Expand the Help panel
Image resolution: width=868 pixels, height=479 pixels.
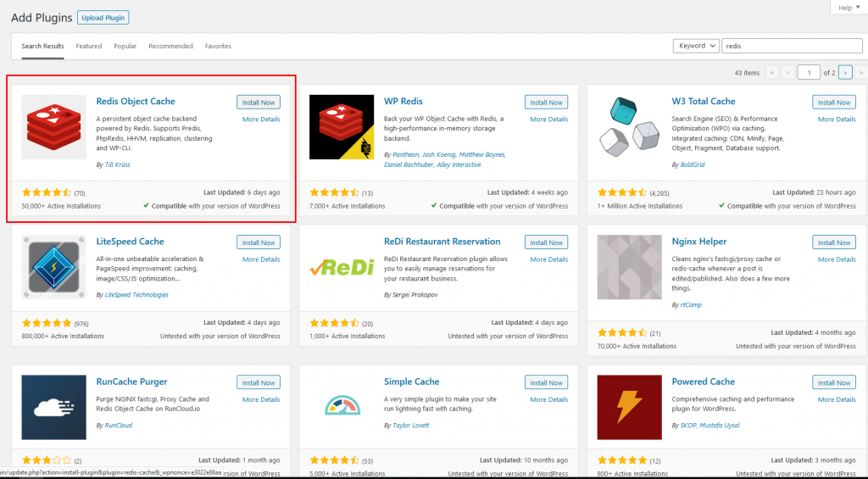849,8
